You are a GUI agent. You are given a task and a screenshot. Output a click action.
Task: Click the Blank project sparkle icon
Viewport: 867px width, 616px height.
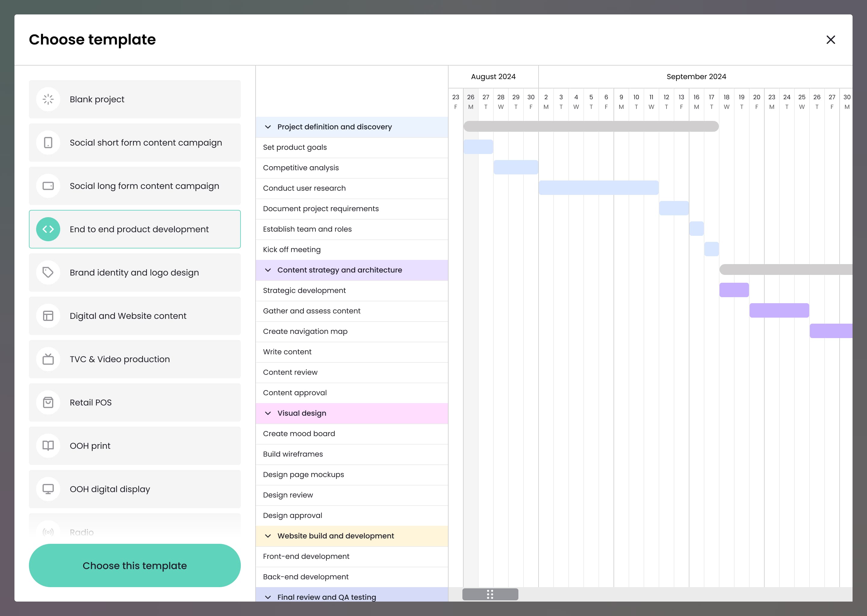click(48, 99)
